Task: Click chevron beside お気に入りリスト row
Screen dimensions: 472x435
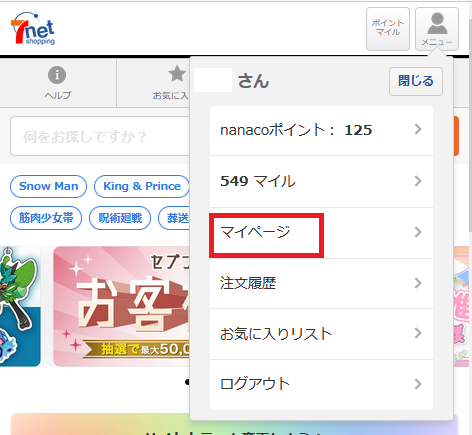Action: pyautogui.click(x=418, y=333)
